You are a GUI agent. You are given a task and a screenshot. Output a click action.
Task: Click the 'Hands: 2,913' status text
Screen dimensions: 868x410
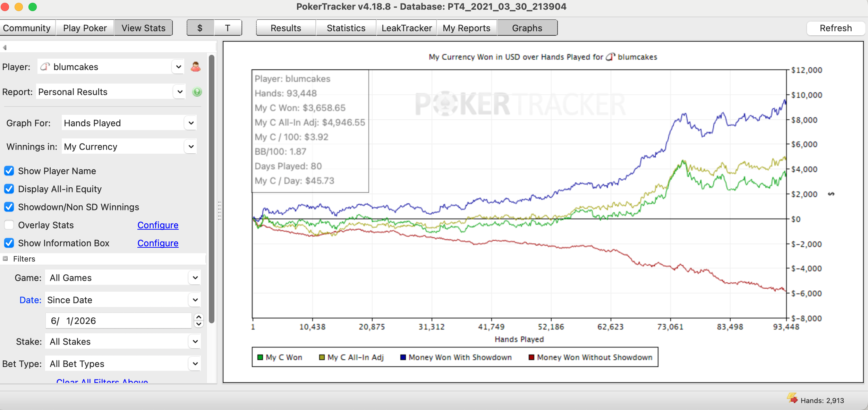point(822,401)
